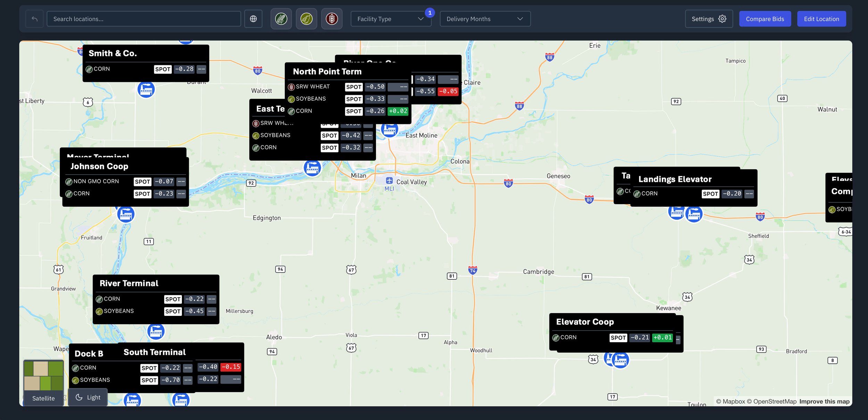This screenshot has width=868, height=420.
Task: Switch map to Satellite view
Action: [43, 383]
